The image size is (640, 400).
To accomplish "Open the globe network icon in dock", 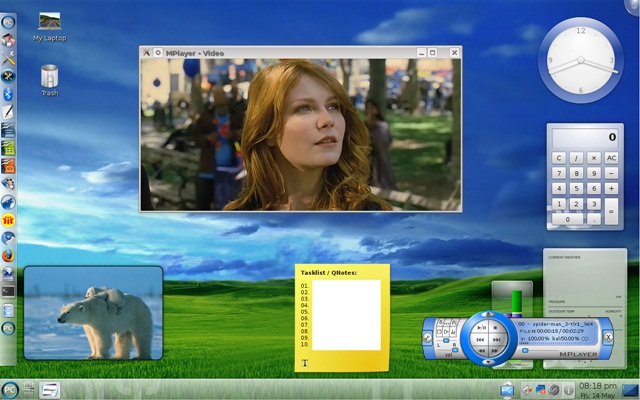I will [8, 274].
